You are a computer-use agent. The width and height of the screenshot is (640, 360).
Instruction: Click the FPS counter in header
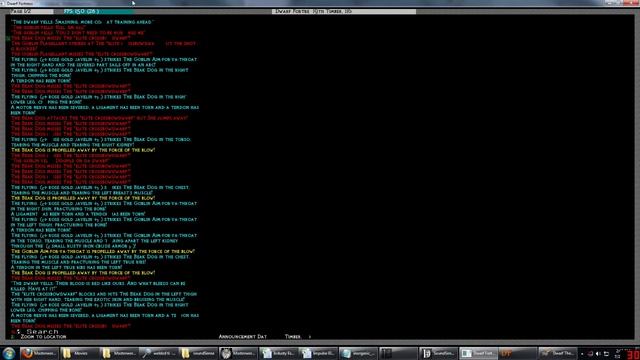82,11
